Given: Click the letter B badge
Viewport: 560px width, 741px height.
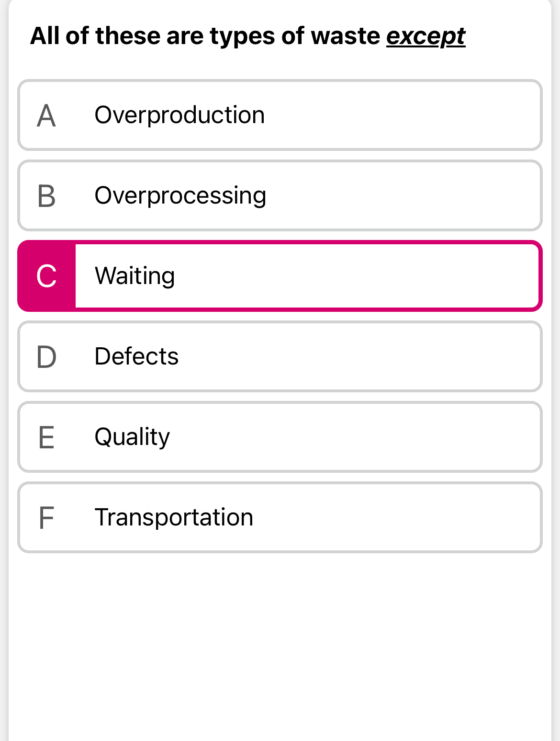Looking at the screenshot, I should (46, 196).
